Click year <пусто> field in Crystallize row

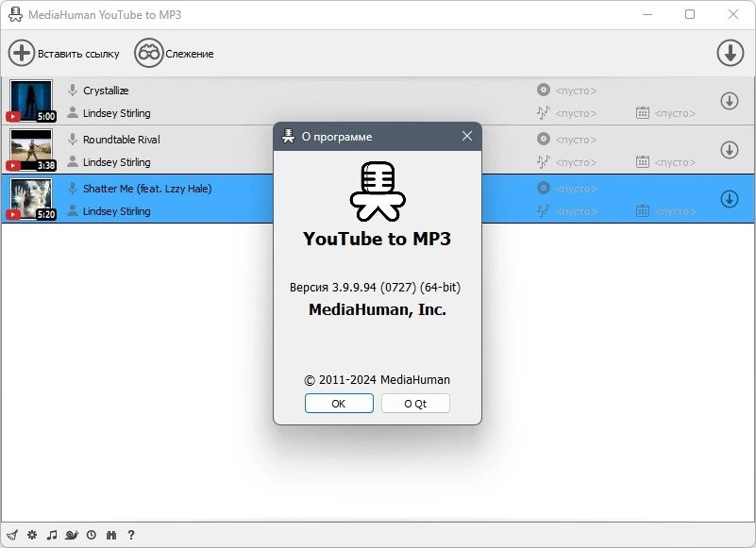675,113
